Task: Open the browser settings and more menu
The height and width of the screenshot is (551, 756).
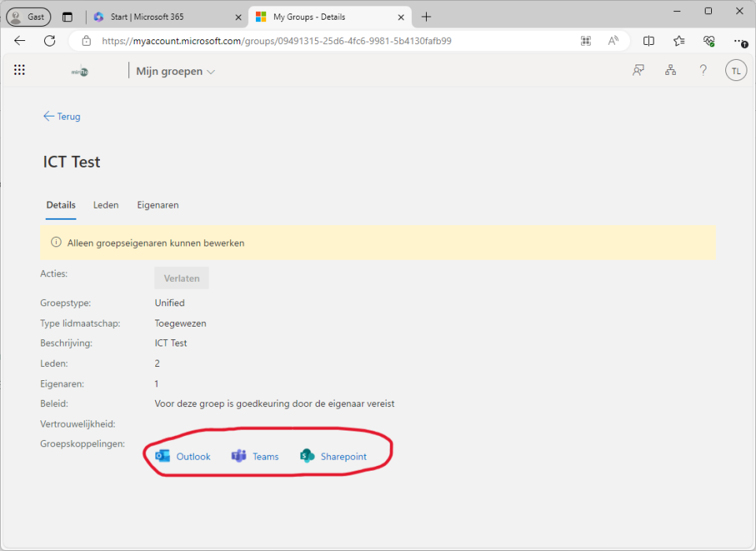Action: coord(739,41)
